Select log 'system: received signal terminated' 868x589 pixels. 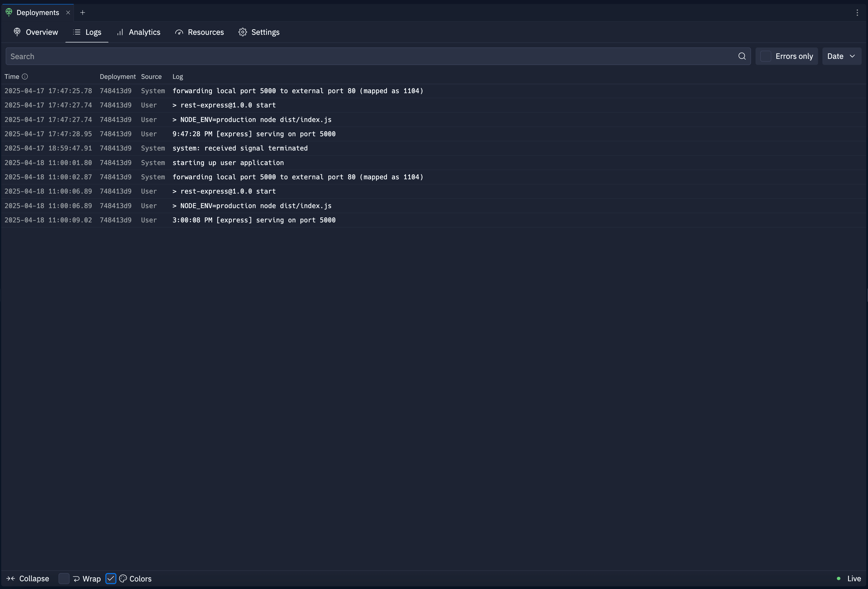click(x=240, y=148)
